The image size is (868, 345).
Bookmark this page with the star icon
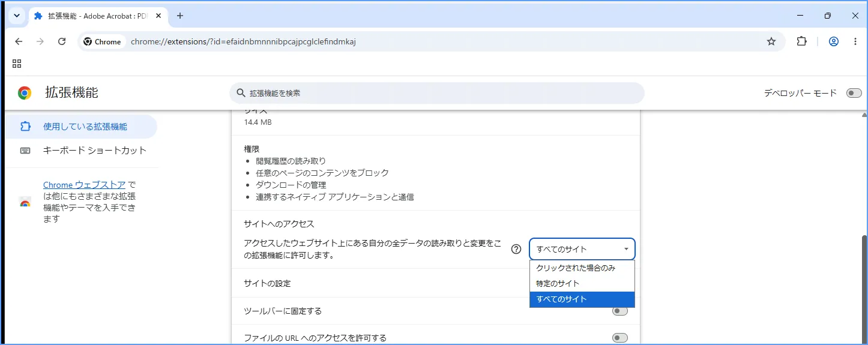pos(771,41)
